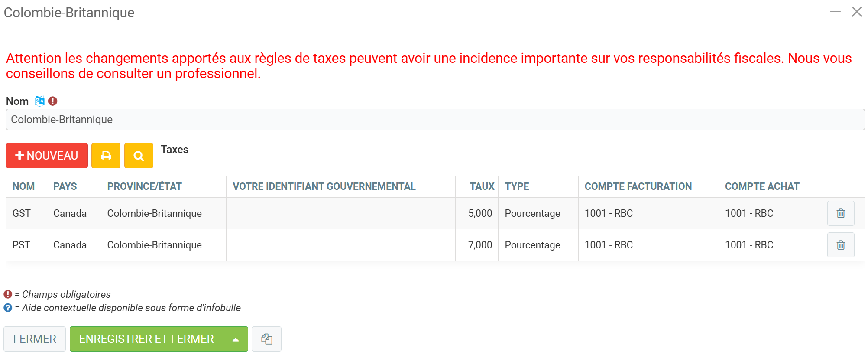Minimize the Colombie-Britannique dialog
The width and height of the screenshot is (868, 355).
(x=835, y=12)
